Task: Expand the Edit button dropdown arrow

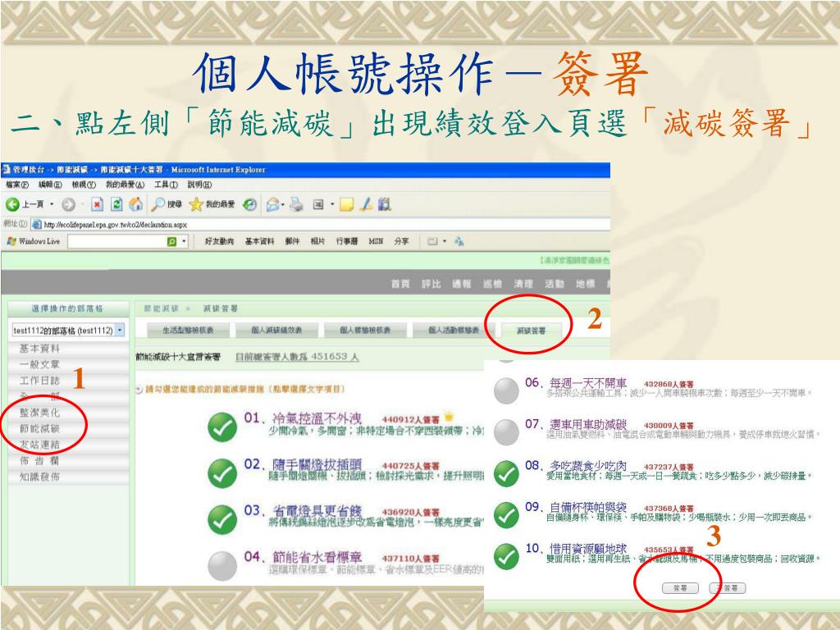Action: (x=332, y=204)
